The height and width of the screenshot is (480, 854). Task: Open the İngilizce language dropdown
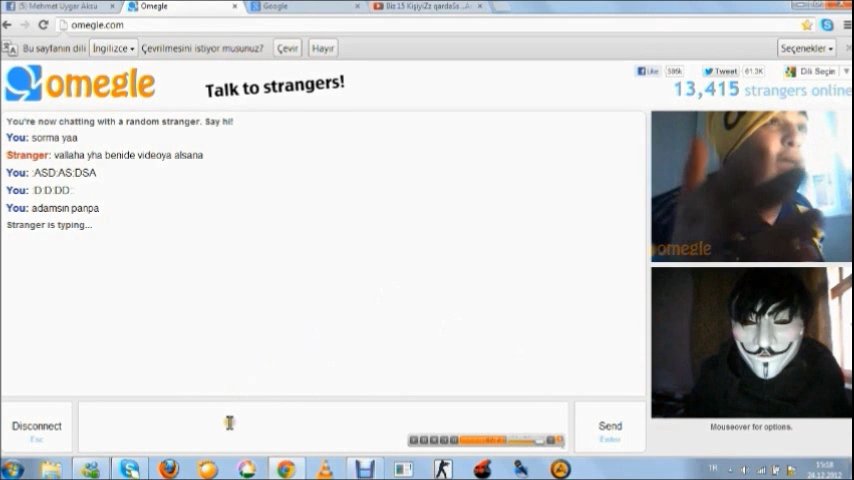click(113, 48)
